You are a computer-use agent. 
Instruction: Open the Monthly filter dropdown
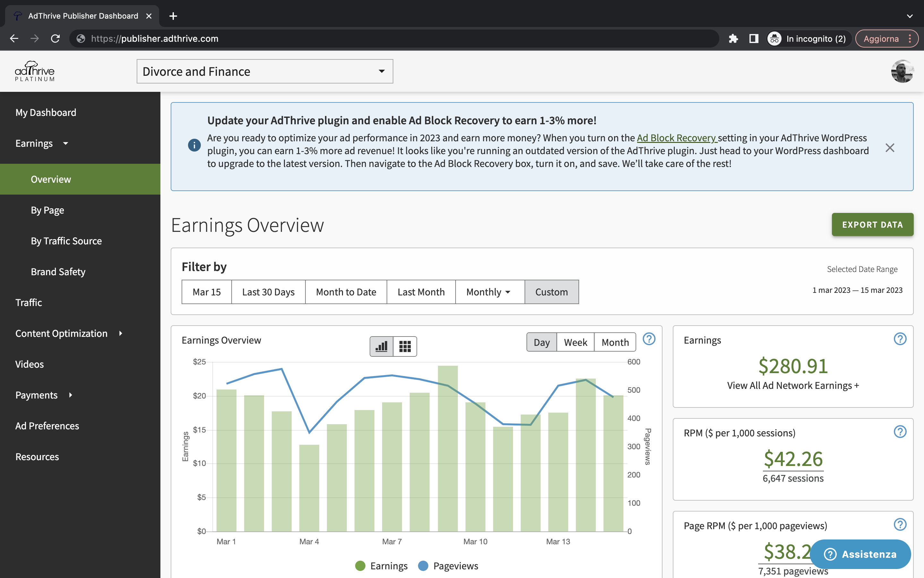tap(490, 292)
